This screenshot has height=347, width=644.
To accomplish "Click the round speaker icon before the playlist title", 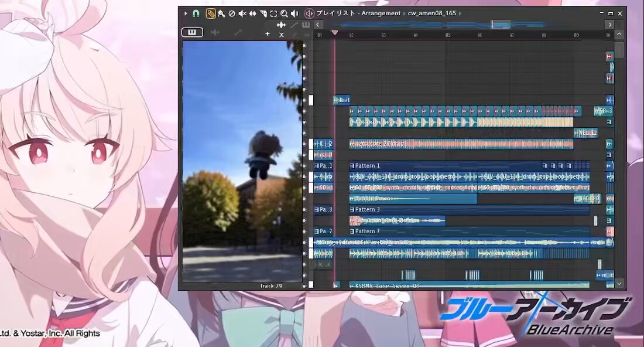I will coord(309,13).
